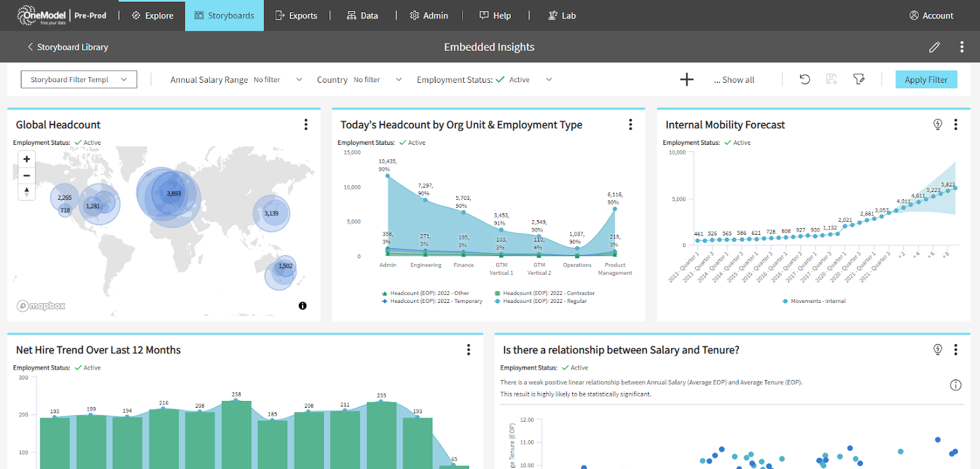Click lightbulb icon on Internal Mobility Forecast
This screenshot has height=469, width=980.
937,124
